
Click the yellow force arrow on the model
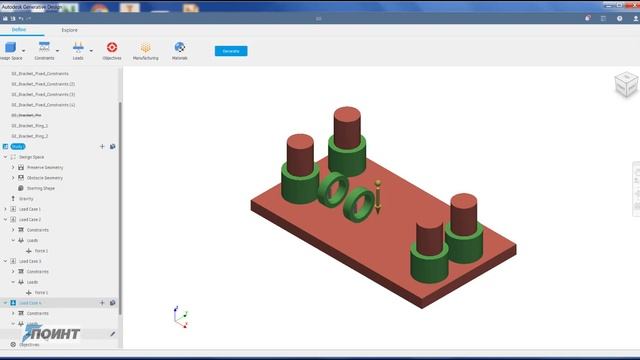378,197
